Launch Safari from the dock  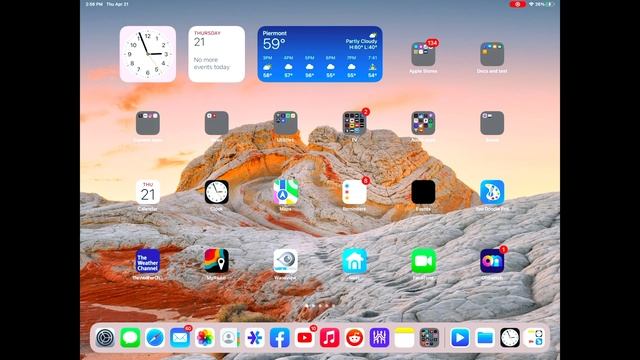point(155,338)
